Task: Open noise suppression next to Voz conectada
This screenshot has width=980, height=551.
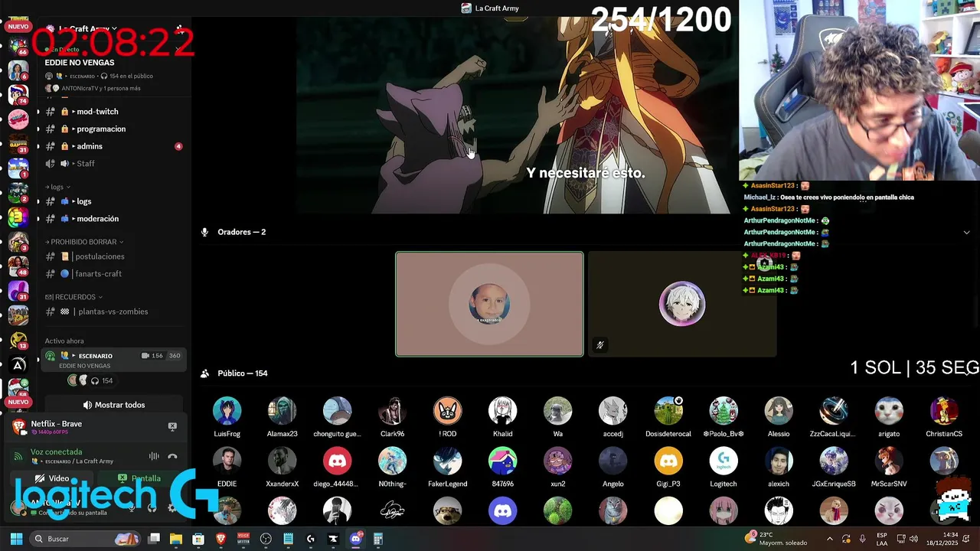Action: (154, 456)
